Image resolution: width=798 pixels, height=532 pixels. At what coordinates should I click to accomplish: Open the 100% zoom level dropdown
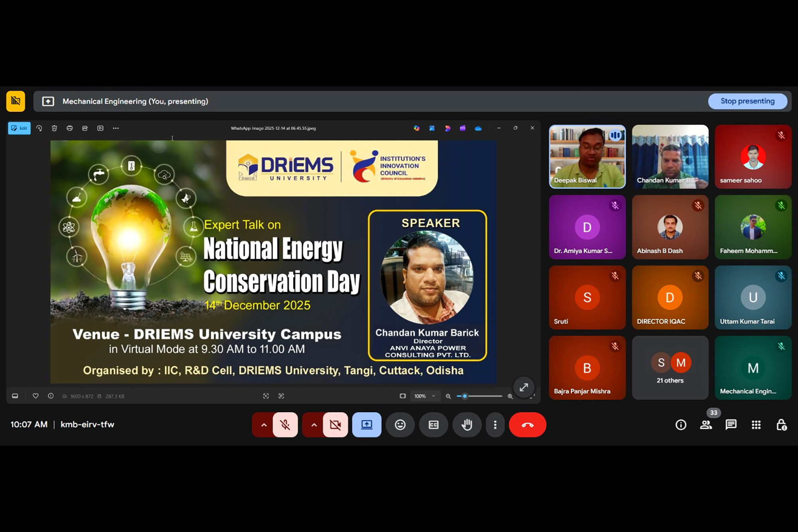coord(425,396)
